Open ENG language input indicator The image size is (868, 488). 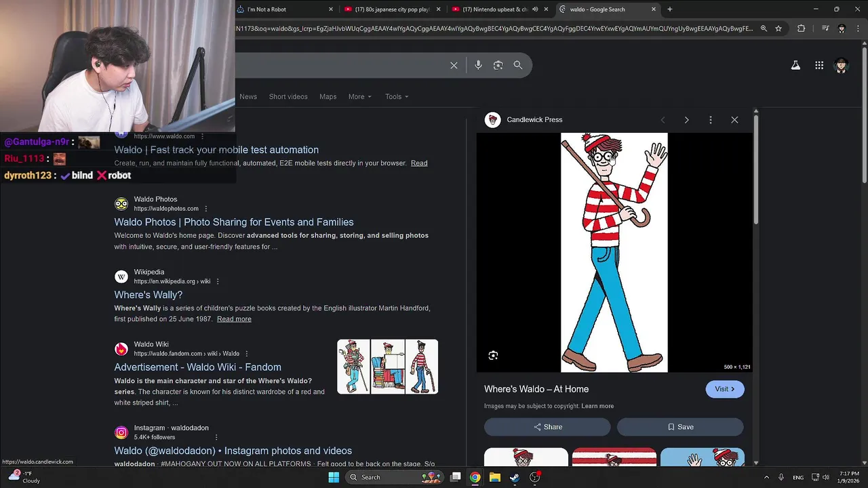tap(799, 477)
